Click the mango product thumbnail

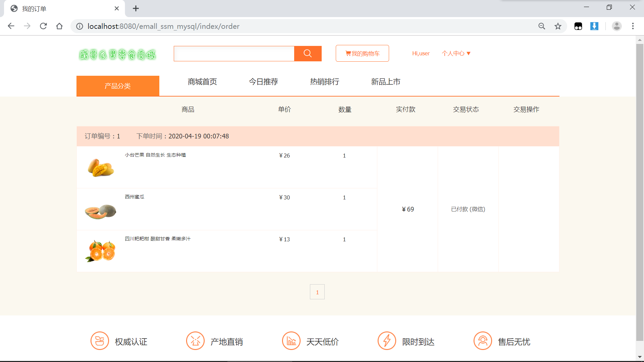101,167
